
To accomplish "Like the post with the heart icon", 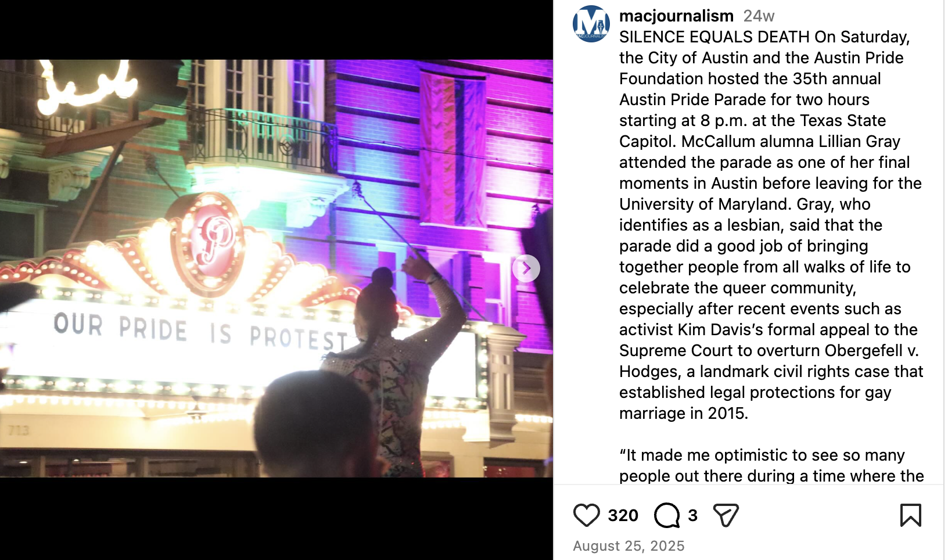I will 586,515.
